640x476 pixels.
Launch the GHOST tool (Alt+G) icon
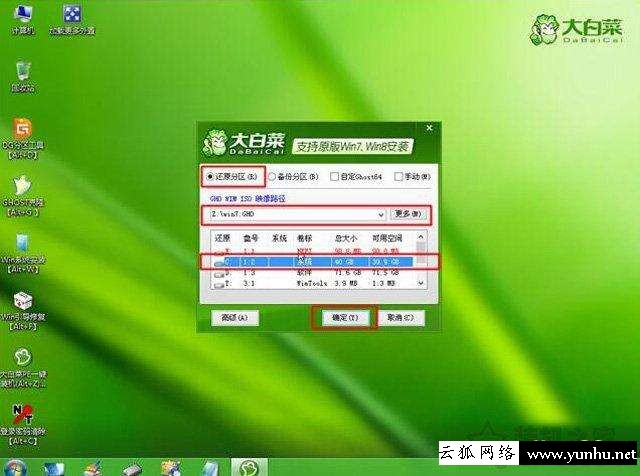click(x=23, y=196)
